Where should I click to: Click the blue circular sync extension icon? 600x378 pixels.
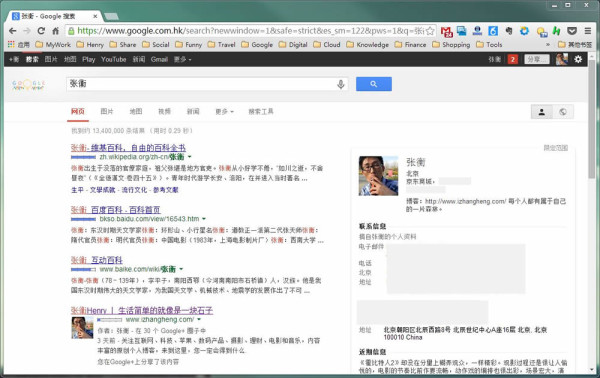tap(524, 31)
